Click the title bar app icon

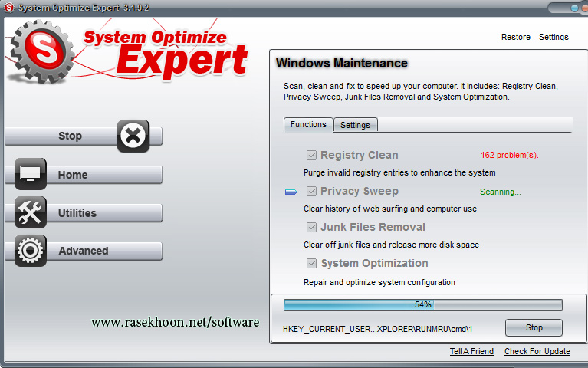(x=8, y=7)
